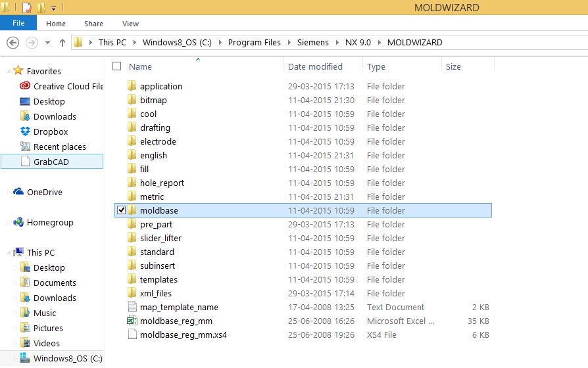The image size is (588, 368).
Task: Select the templates folder icon
Action: [x=132, y=279]
